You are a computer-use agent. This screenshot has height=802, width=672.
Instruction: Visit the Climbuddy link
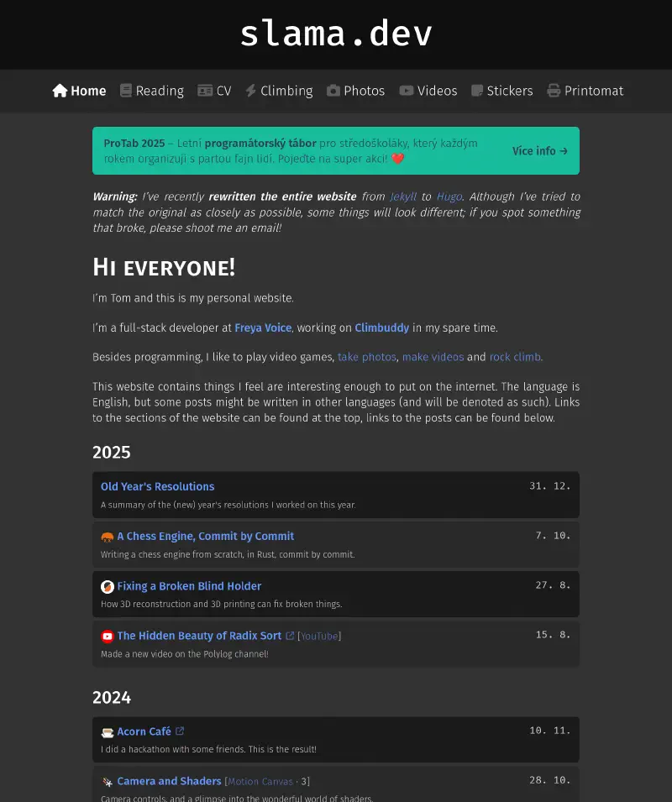pos(381,328)
